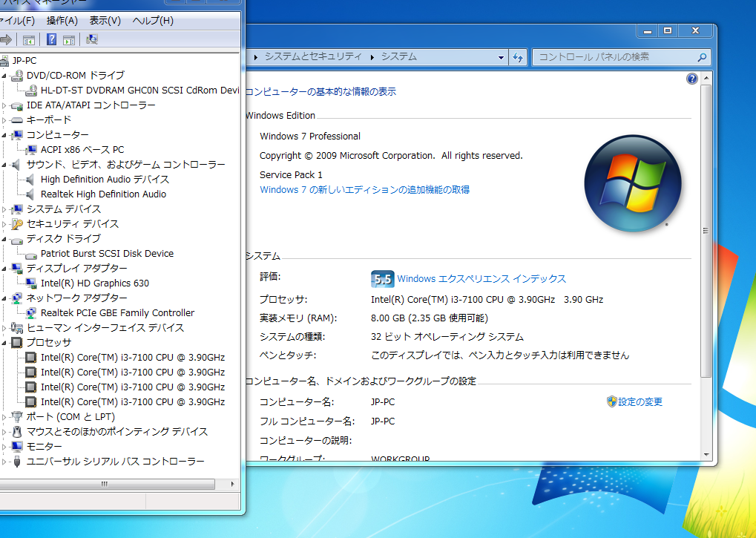756x538 pixels.
Task: Expand the モニター tree node
Action: [4, 447]
